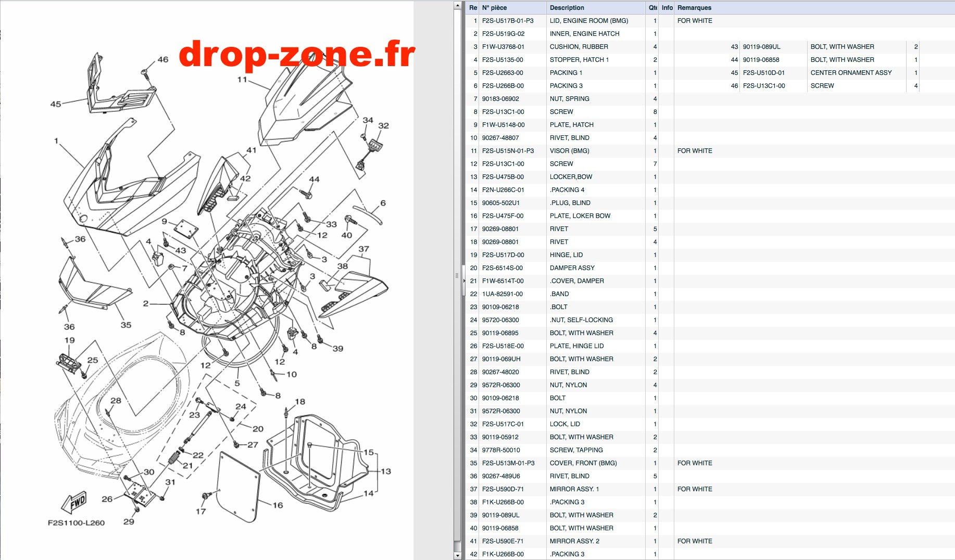Sort by the 'N° pièce' column header
Image resolution: width=955 pixels, height=560 pixels.
coord(513,8)
